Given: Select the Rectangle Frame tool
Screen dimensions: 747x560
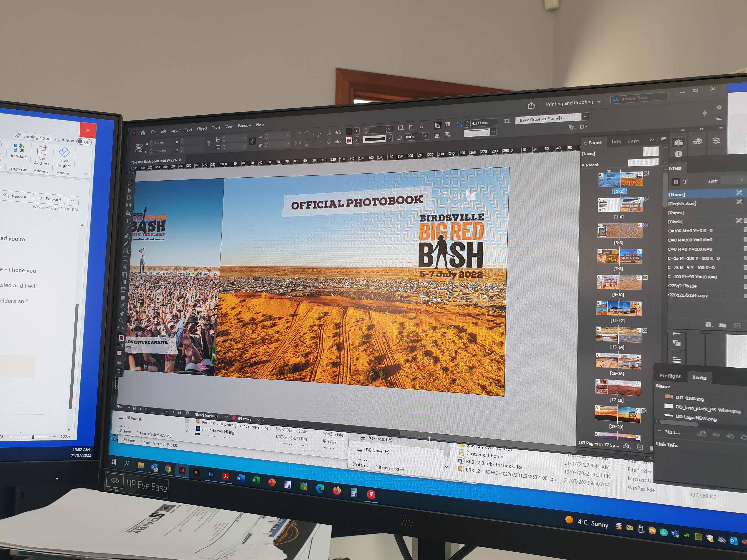Looking at the screenshot, I should (x=126, y=251).
